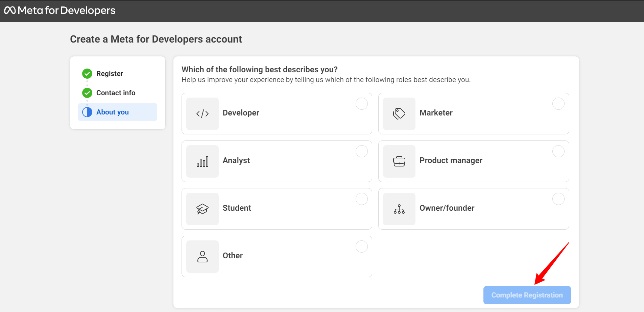
Task: Pick the Student radio button
Action: [x=362, y=199]
